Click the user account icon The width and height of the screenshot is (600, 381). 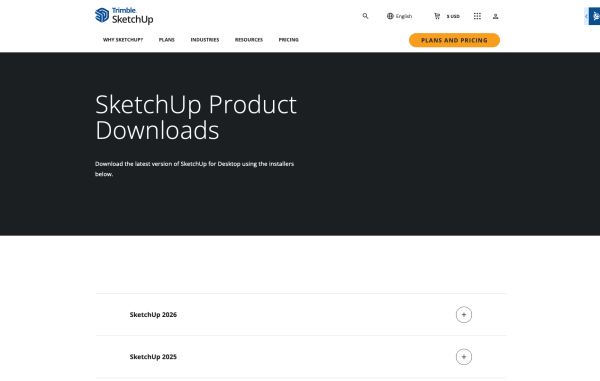click(x=496, y=16)
